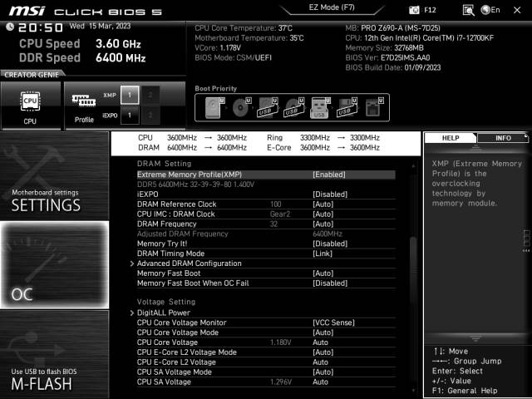Select the third boot priority USB device
The height and width of the screenshot is (399, 532).
click(x=268, y=107)
